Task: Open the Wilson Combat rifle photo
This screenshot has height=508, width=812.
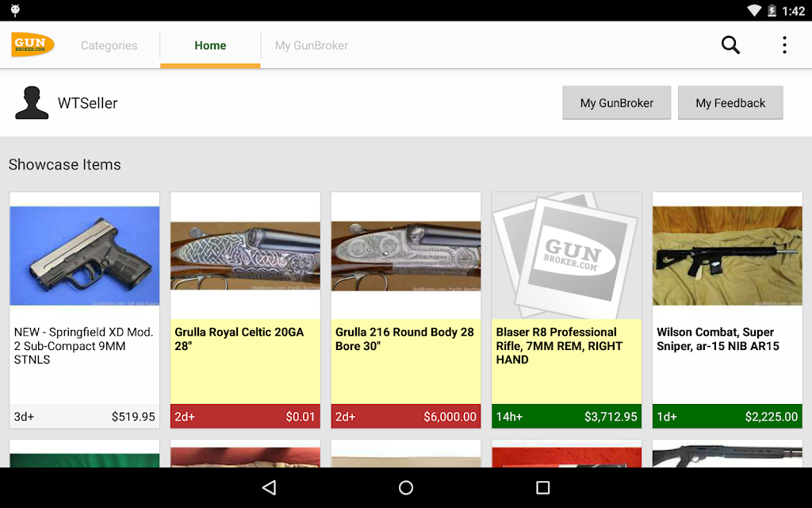Action: tap(727, 256)
